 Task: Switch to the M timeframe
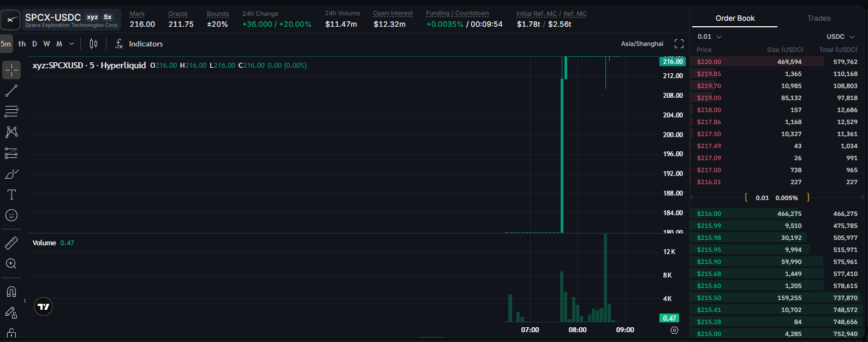tap(59, 44)
